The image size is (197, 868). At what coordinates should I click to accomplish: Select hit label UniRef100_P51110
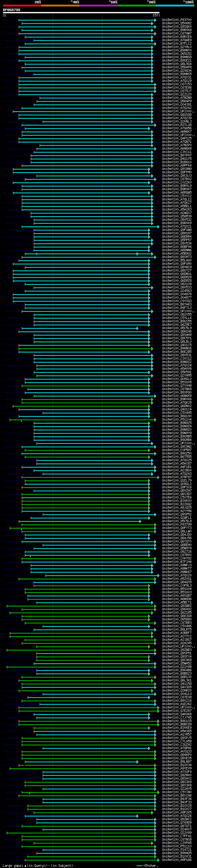pyautogui.click(x=176, y=846)
